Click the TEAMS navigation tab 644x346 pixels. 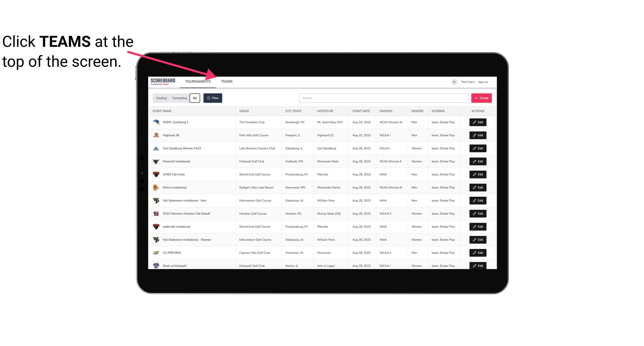click(226, 81)
